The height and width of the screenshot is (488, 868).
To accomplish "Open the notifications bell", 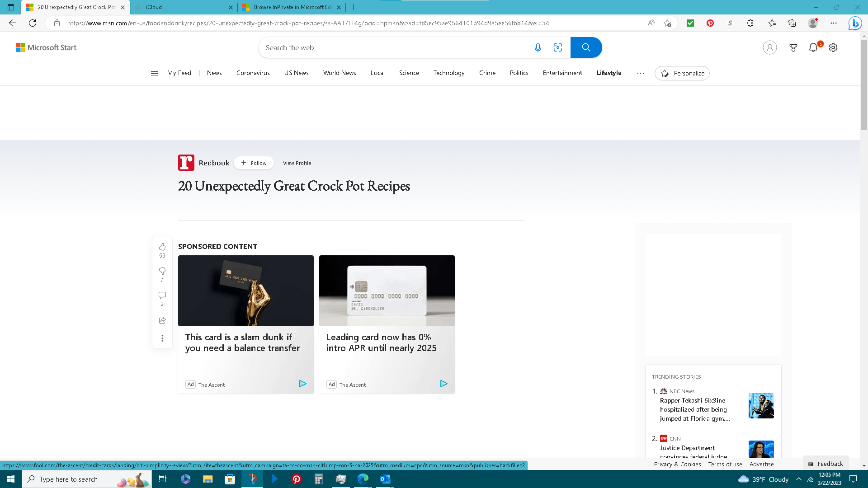I will click(813, 47).
